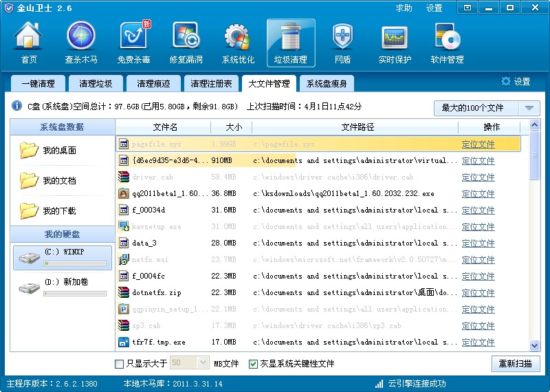The width and height of the screenshot is (550, 392).
Task: Click the netfx.msi installer icon
Action: (x=124, y=259)
